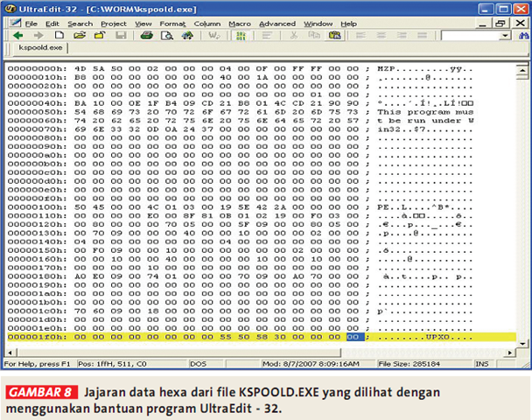Click the DOS format status bar entry
The image size is (532, 420).
198,364
